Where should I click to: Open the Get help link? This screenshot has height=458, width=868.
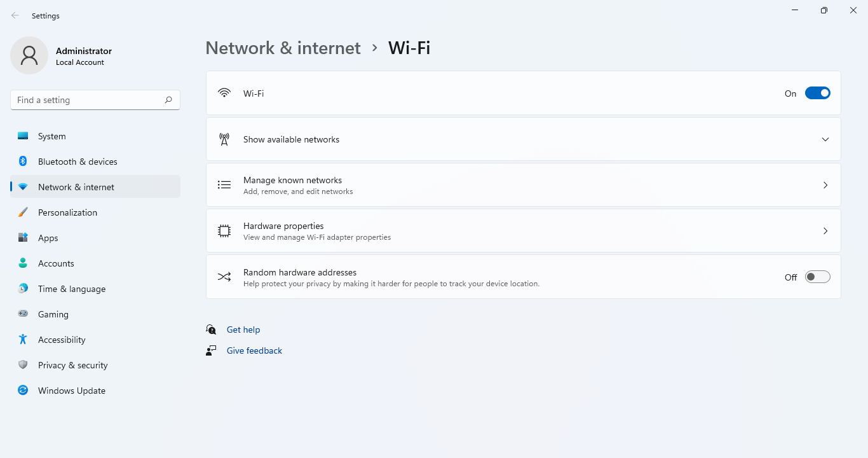click(243, 329)
